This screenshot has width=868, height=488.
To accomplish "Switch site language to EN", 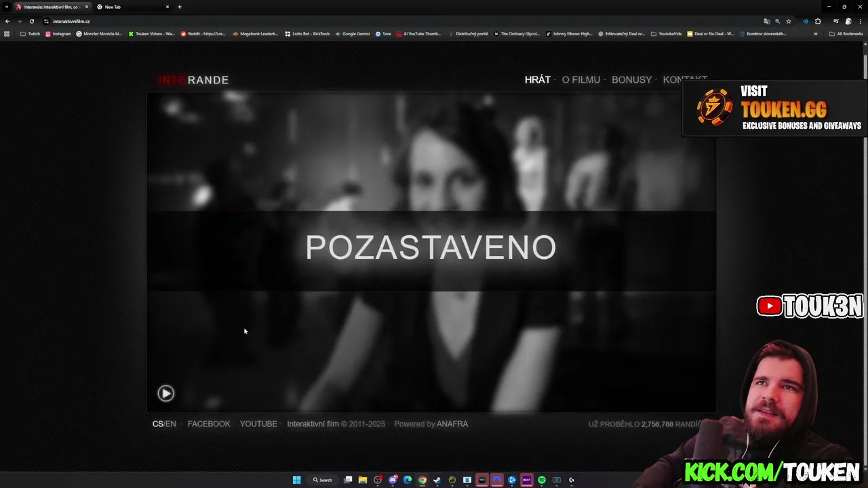I will click(x=171, y=424).
